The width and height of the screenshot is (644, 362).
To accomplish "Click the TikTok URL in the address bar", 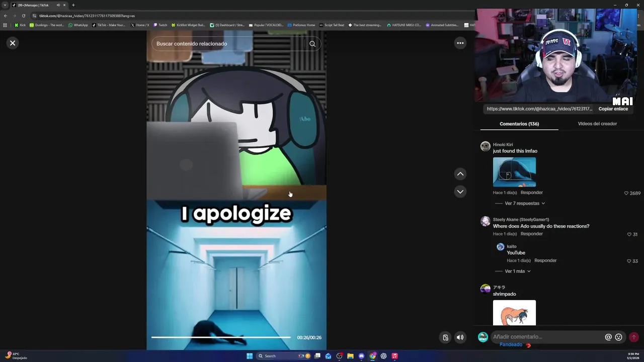I will [87, 16].
